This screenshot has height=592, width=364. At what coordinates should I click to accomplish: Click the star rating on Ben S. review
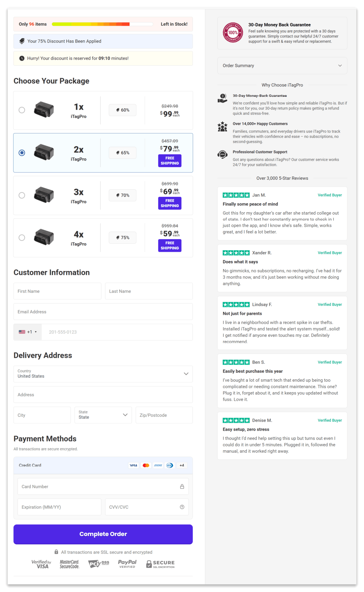click(236, 362)
